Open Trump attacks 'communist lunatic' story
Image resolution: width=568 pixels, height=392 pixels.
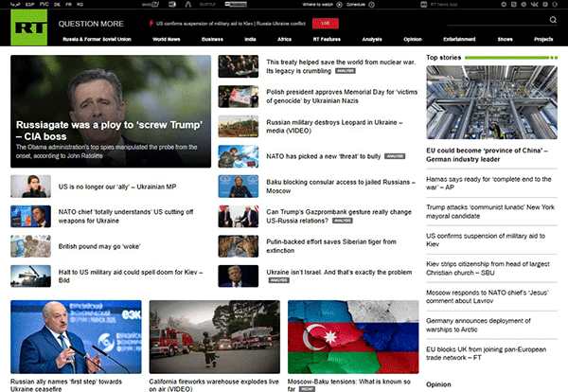pyautogui.click(x=490, y=211)
